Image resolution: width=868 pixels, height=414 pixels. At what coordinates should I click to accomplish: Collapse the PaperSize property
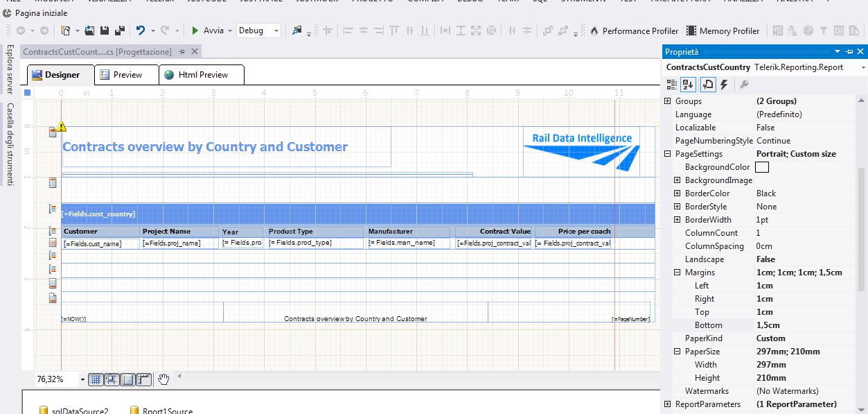[x=677, y=352]
